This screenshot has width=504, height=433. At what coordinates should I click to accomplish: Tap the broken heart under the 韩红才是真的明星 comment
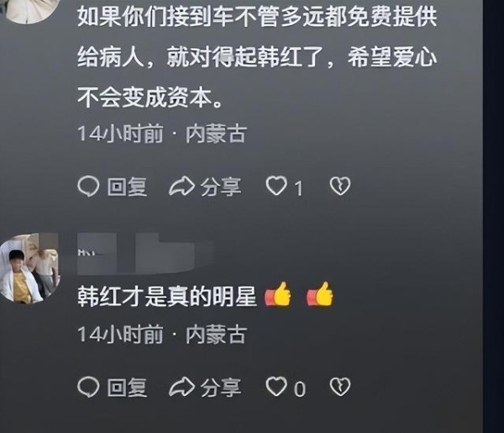340,387
